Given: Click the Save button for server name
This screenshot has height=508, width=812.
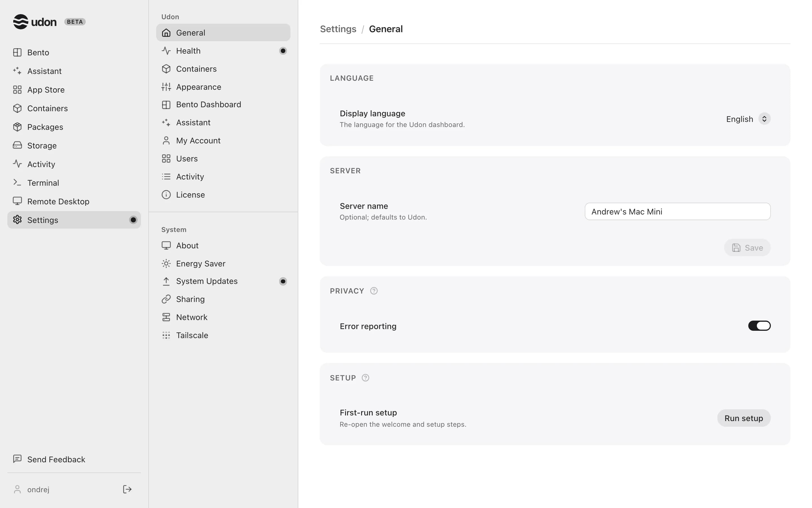Looking at the screenshot, I should 747,248.
